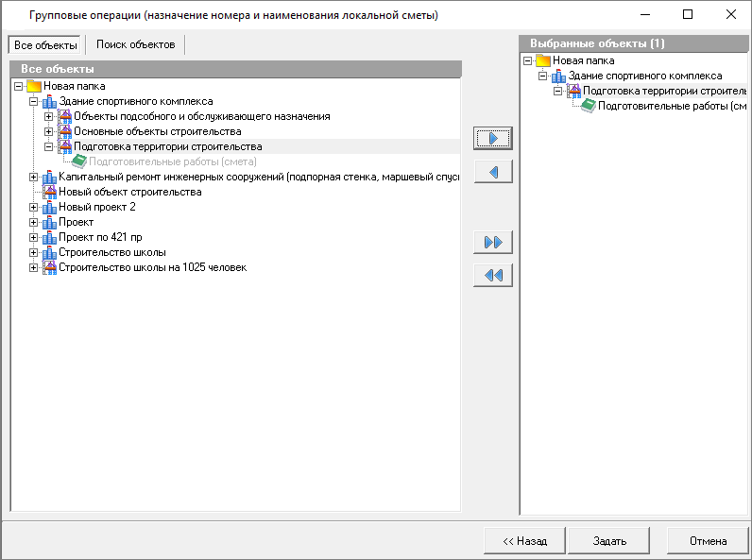
Task: Click the yellow folder icon in the left tree
Action: (x=35, y=86)
